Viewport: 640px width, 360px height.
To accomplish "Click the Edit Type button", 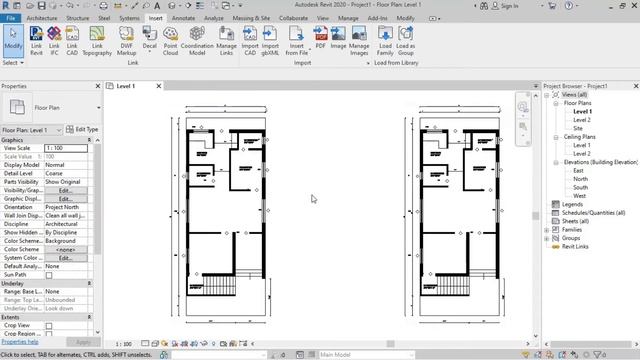I will point(82,129).
